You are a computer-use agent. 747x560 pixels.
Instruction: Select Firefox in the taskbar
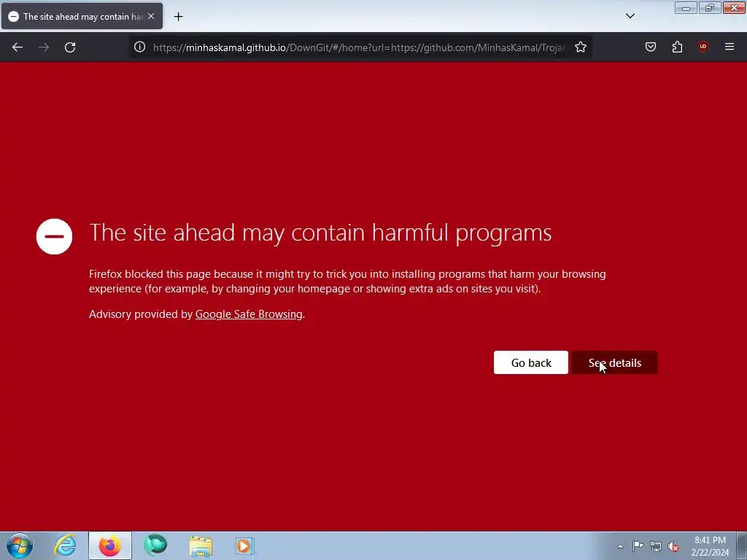[110, 545]
